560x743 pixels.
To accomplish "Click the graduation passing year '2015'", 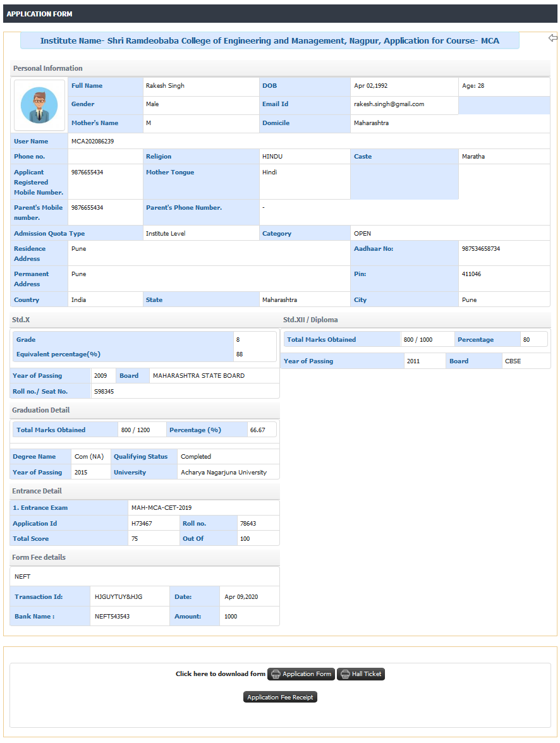I will [x=81, y=473].
